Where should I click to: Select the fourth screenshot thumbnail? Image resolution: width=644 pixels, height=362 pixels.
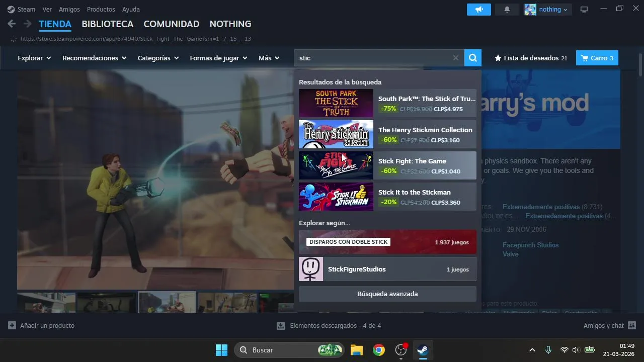pyautogui.click(x=227, y=302)
